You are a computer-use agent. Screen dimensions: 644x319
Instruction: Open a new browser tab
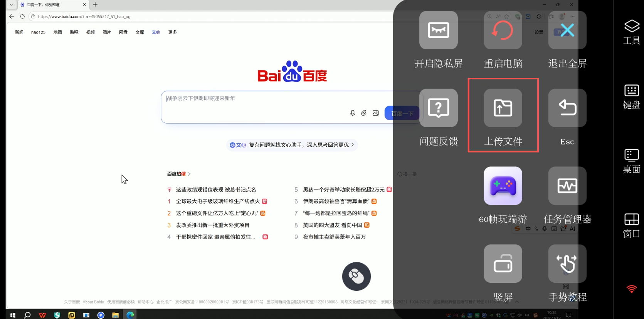pyautogui.click(x=95, y=5)
